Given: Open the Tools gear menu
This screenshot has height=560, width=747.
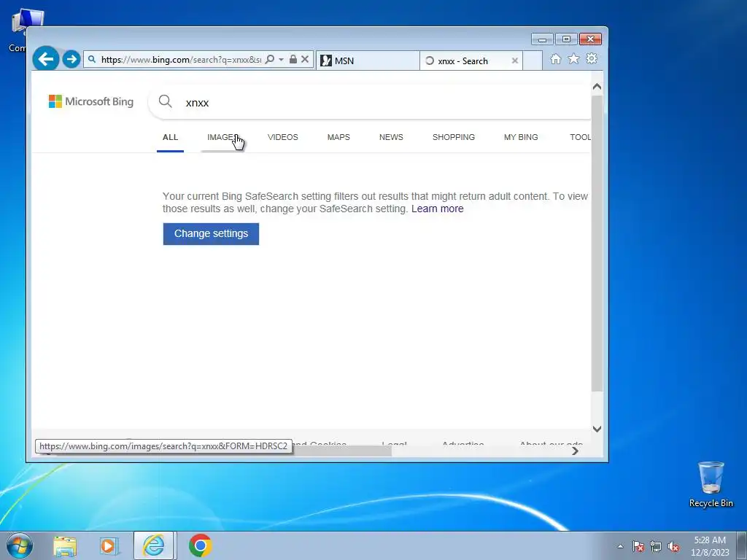Looking at the screenshot, I should 592,58.
